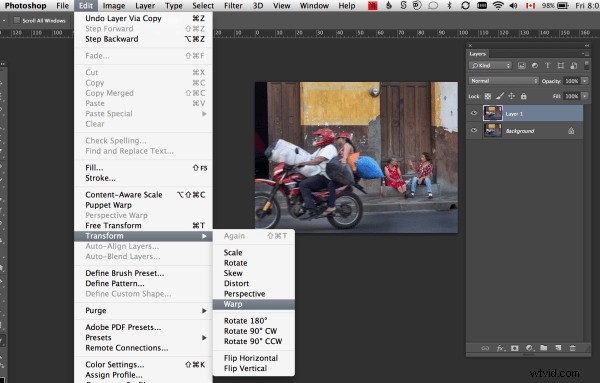Expand the Purge submenu

pos(143,311)
